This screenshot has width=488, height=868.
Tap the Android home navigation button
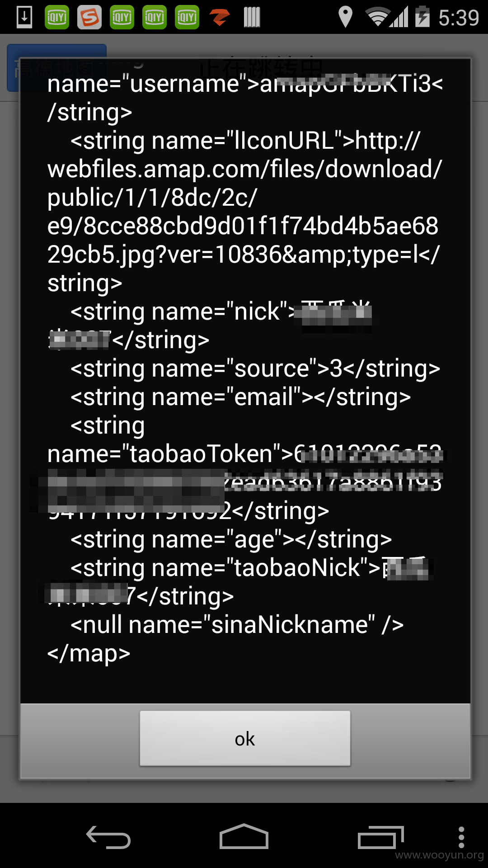point(244,836)
